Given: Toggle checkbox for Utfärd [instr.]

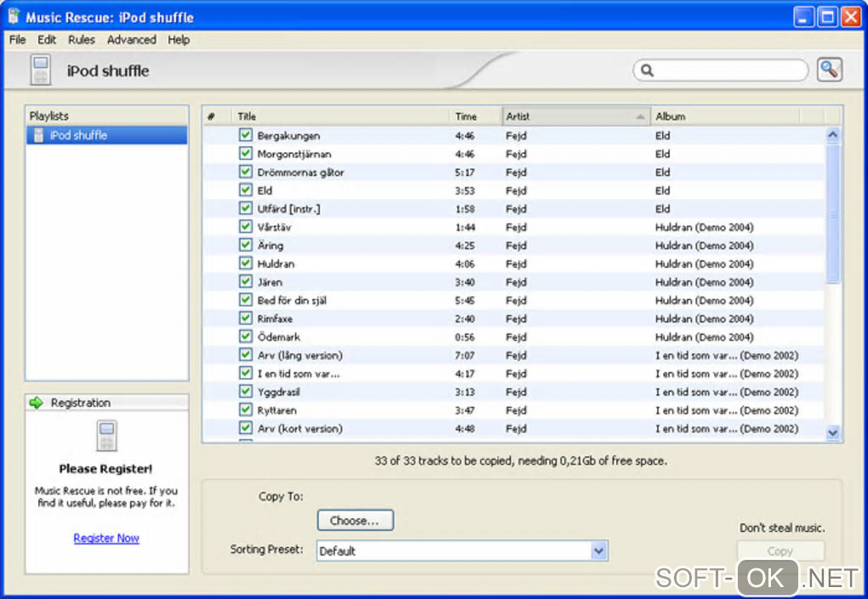Looking at the screenshot, I should 246,208.
